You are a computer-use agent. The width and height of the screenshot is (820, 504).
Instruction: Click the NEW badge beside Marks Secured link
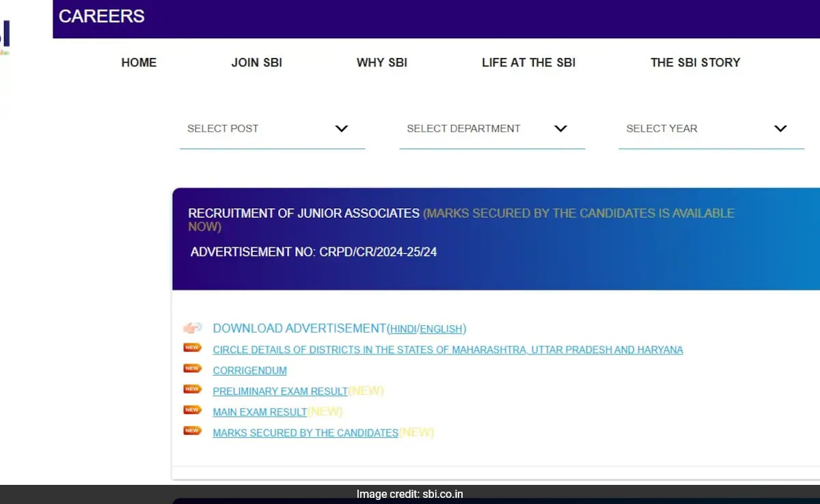point(192,431)
